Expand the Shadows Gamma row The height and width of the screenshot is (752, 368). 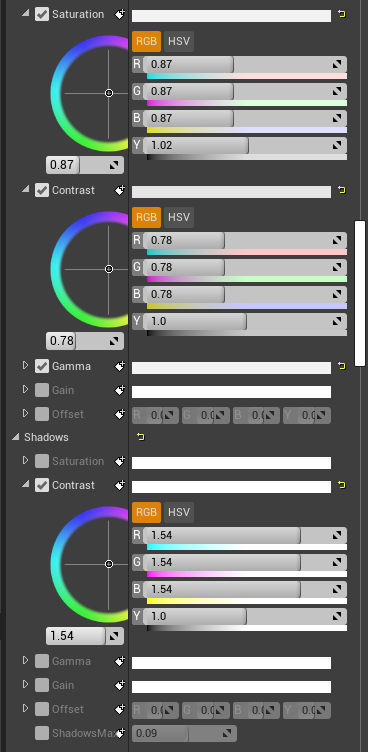26,661
